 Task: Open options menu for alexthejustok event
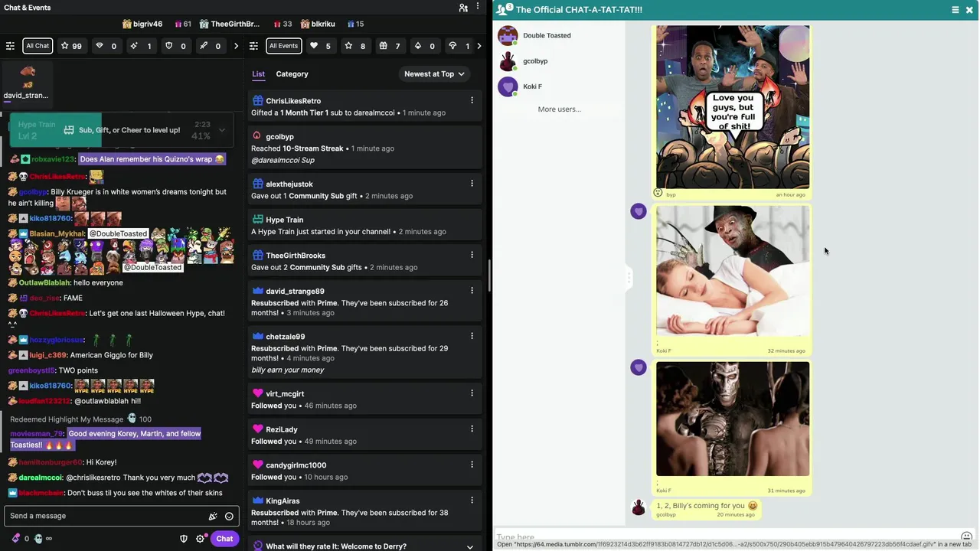(472, 184)
